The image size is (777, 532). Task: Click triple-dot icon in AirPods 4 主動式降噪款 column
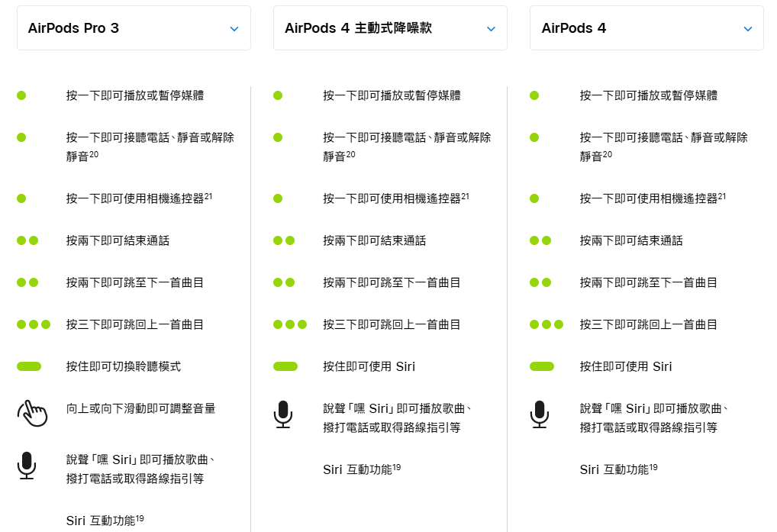click(x=290, y=324)
